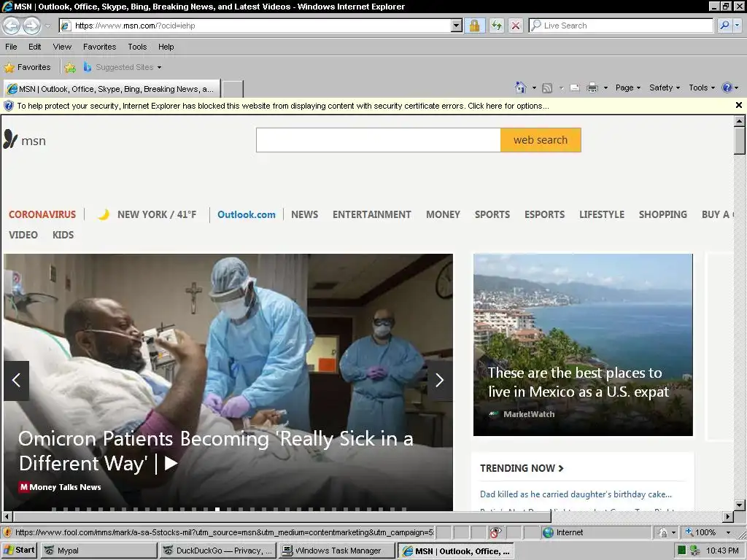Start search with the magnifier button
Screen dimensions: 747x560
coord(724,26)
